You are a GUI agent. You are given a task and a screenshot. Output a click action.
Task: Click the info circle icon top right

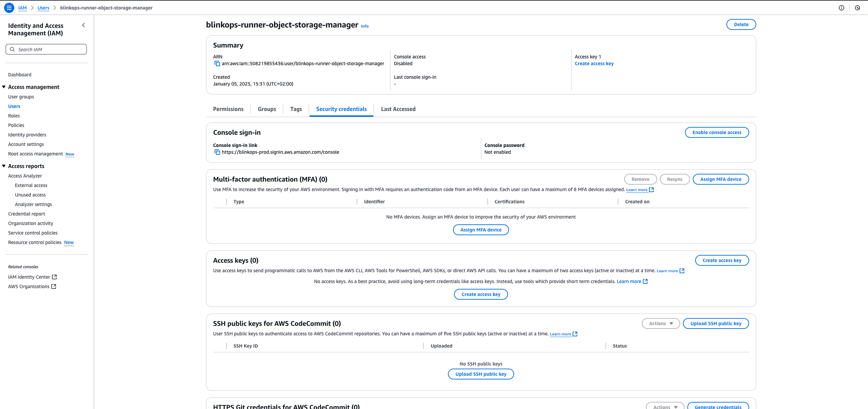click(x=841, y=8)
